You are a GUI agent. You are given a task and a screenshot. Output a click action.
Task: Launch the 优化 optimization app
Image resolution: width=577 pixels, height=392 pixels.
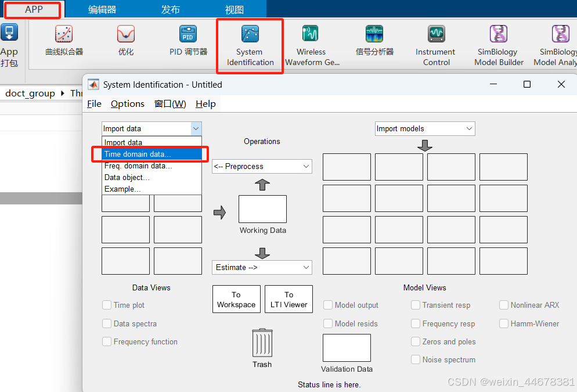coord(126,41)
